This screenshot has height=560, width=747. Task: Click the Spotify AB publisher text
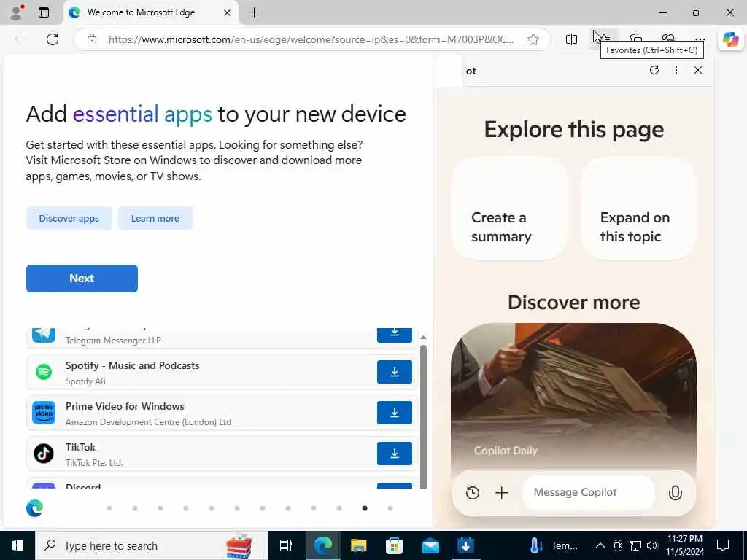point(85,381)
